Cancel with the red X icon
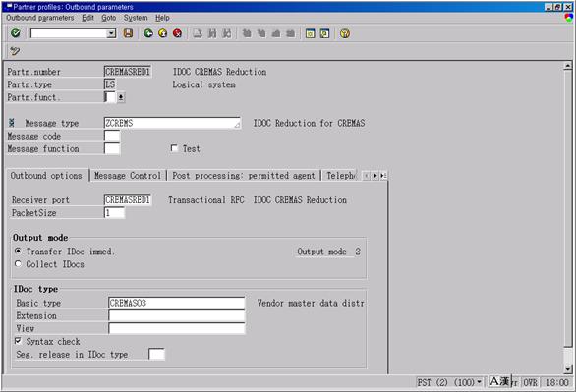The image size is (576, 392). (178, 33)
